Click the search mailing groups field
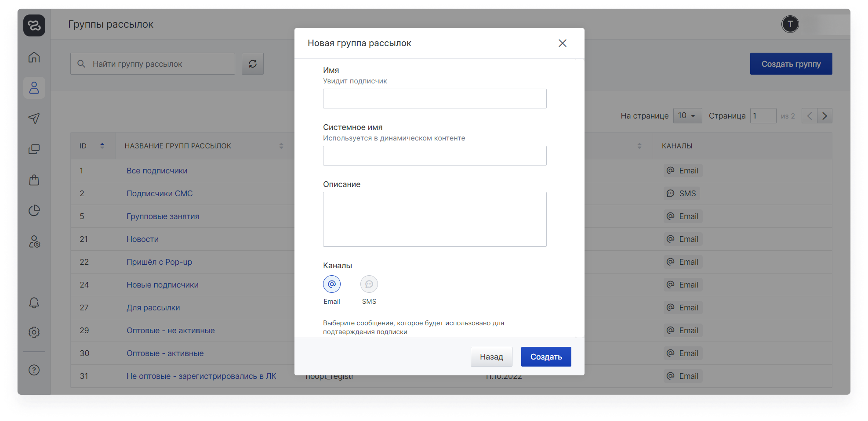 point(153,64)
